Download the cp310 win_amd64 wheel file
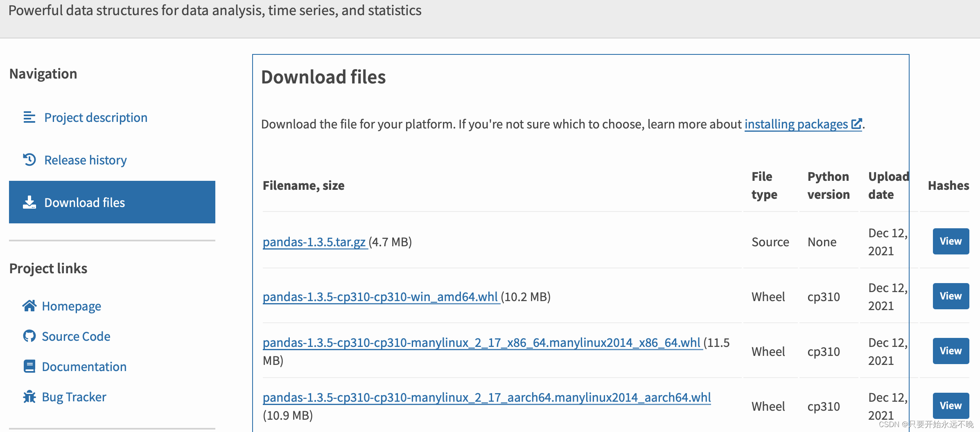This screenshot has width=980, height=432. click(380, 297)
